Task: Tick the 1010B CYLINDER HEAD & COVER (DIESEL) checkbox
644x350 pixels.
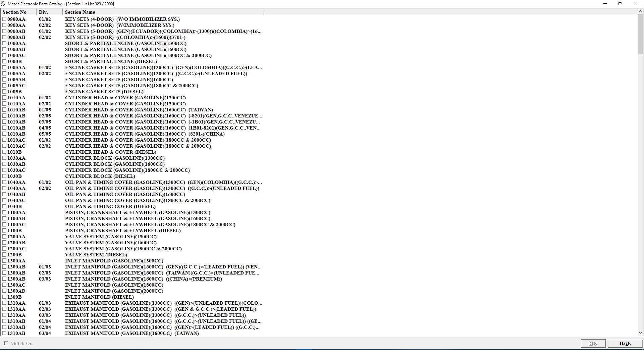Action: click(x=4, y=152)
